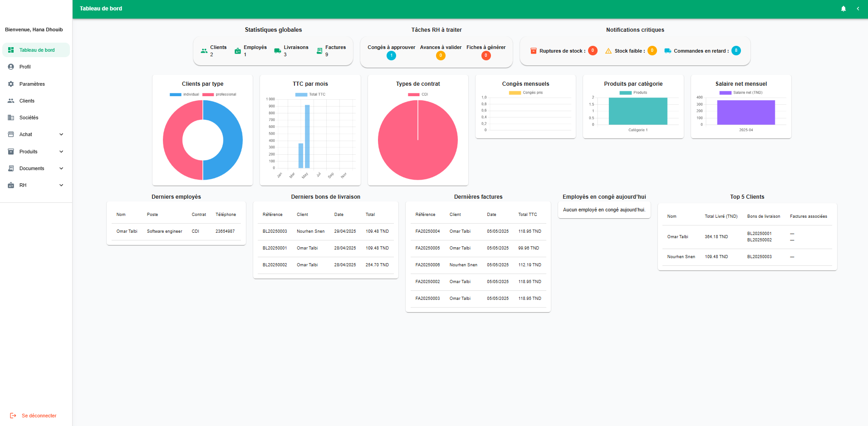Viewport: 868px width, 426px height.
Task: Click the Sociétés building icon
Action: (11, 118)
